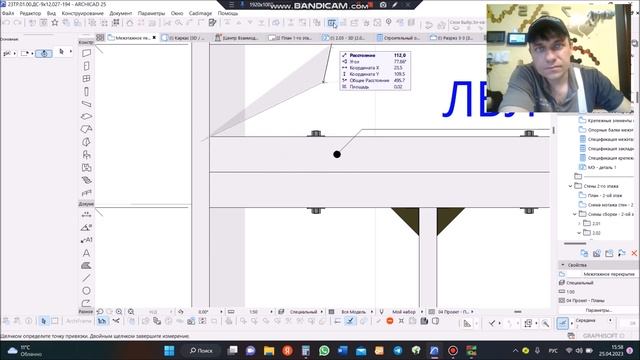The height and width of the screenshot is (360, 640).
Task: Click the Redo arrow in top toolbar
Action: tap(17, 23)
